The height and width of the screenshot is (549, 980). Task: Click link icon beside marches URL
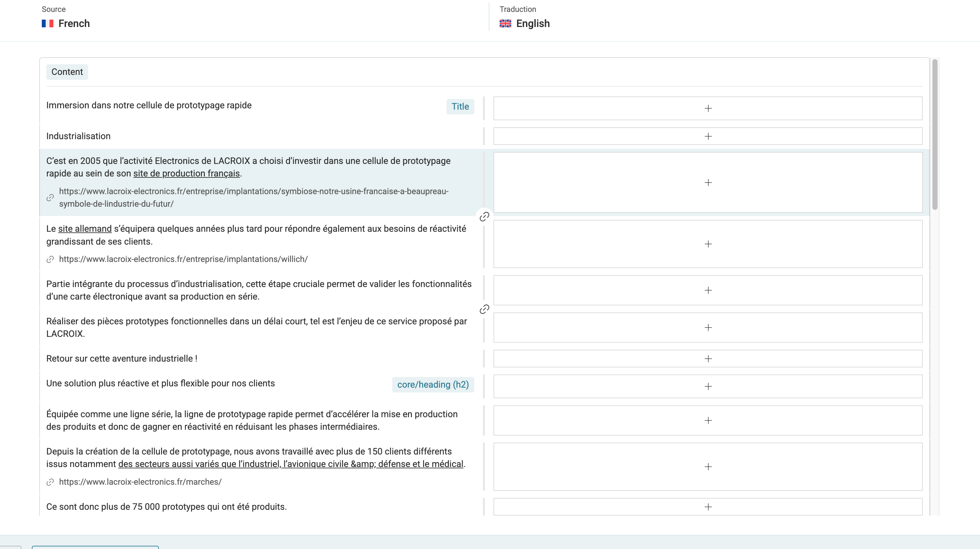(x=50, y=482)
